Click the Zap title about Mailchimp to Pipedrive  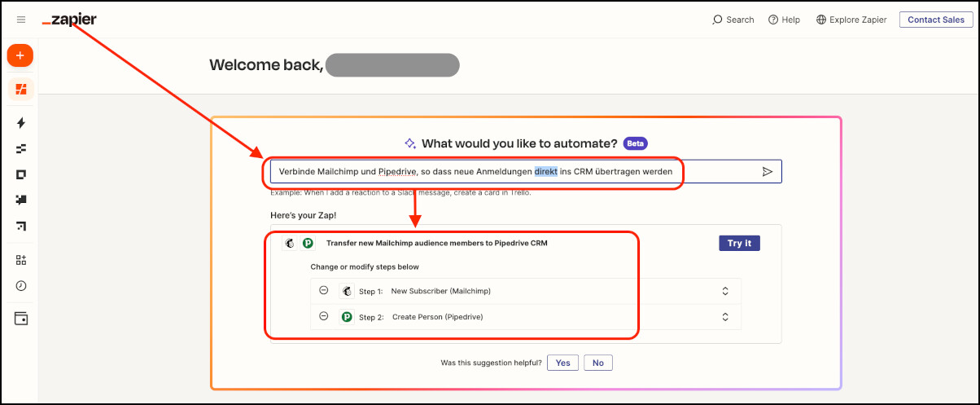tap(437, 243)
